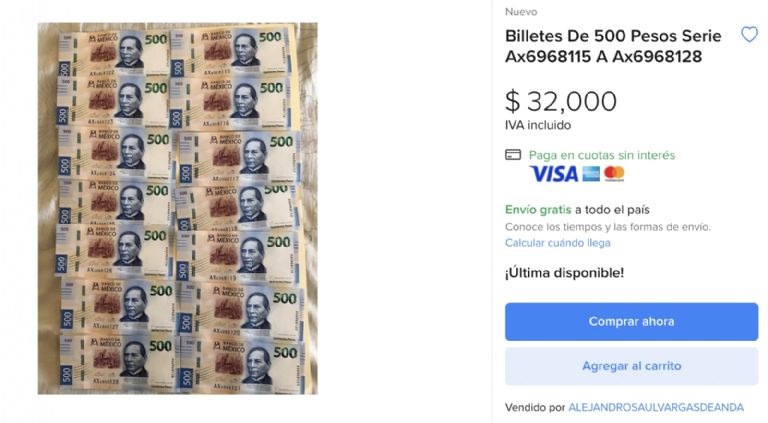This screenshot has height=423, width=768.
Task: Click the $ 32,000 price
Action: pyautogui.click(x=561, y=101)
